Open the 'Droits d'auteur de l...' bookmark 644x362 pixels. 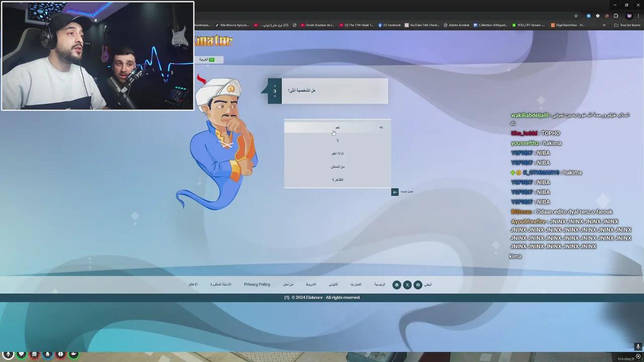click(317, 25)
